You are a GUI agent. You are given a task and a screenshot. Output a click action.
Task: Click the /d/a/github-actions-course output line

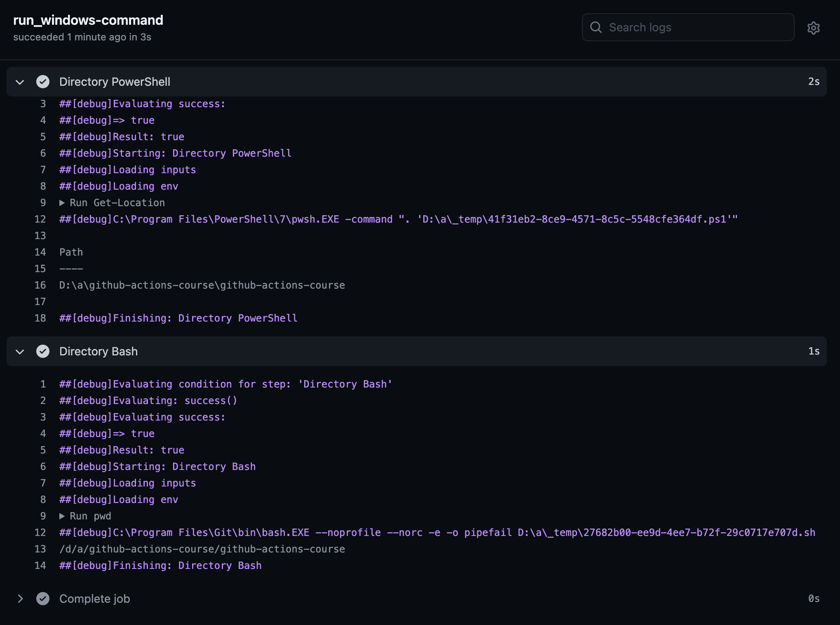(202, 549)
